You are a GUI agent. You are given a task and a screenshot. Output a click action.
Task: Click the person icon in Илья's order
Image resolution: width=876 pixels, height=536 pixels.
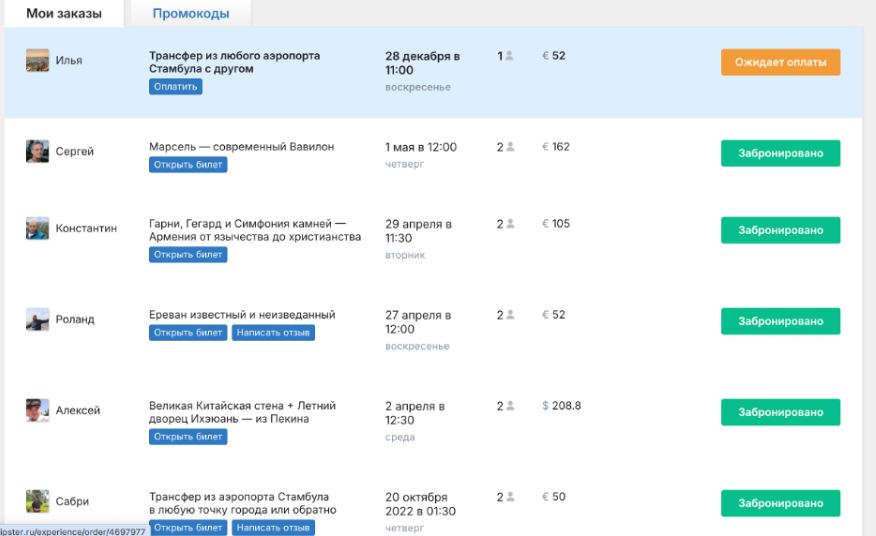click(x=509, y=56)
